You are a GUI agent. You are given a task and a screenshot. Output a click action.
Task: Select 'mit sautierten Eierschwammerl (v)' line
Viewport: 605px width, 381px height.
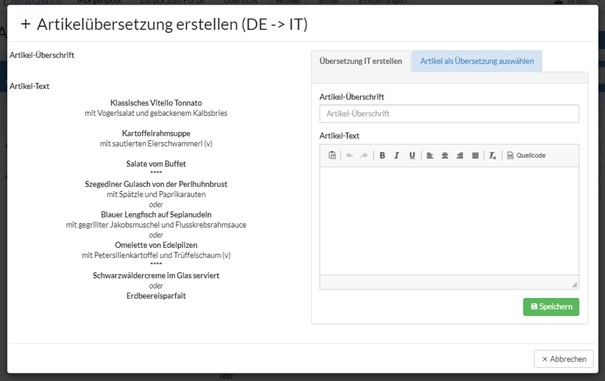[156, 144]
